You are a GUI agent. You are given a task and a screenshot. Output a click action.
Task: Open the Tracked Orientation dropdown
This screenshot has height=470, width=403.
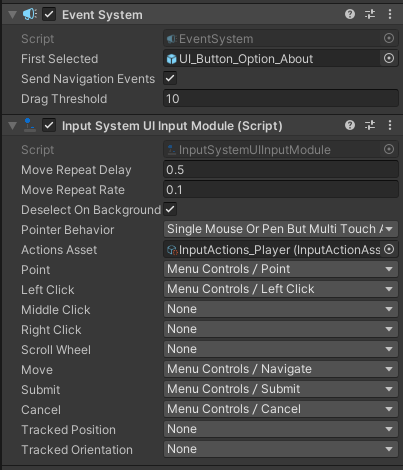281,449
